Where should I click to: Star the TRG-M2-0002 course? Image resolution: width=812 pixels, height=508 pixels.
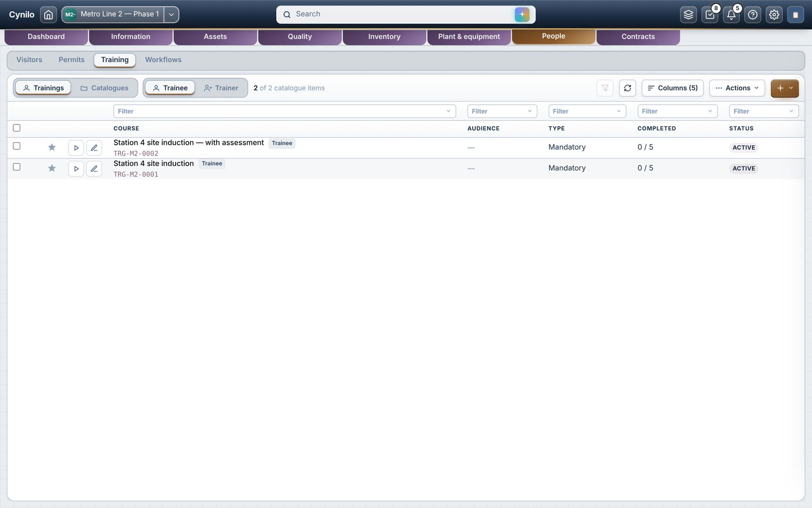(52, 147)
